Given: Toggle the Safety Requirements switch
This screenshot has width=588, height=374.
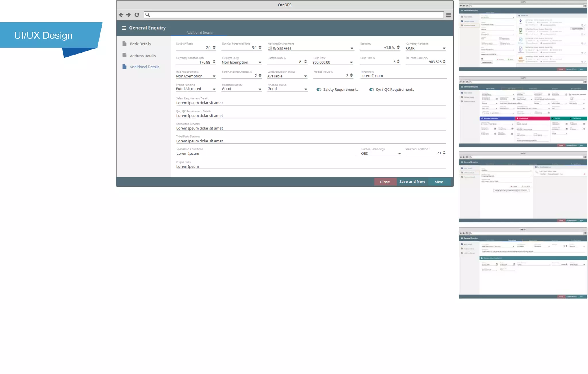Looking at the screenshot, I should [x=319, y=90].
